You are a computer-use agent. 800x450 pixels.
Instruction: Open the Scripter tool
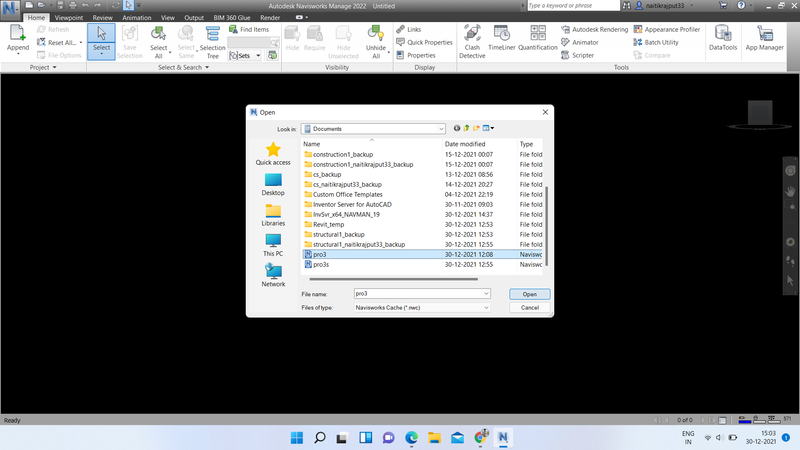coord(578,55)
